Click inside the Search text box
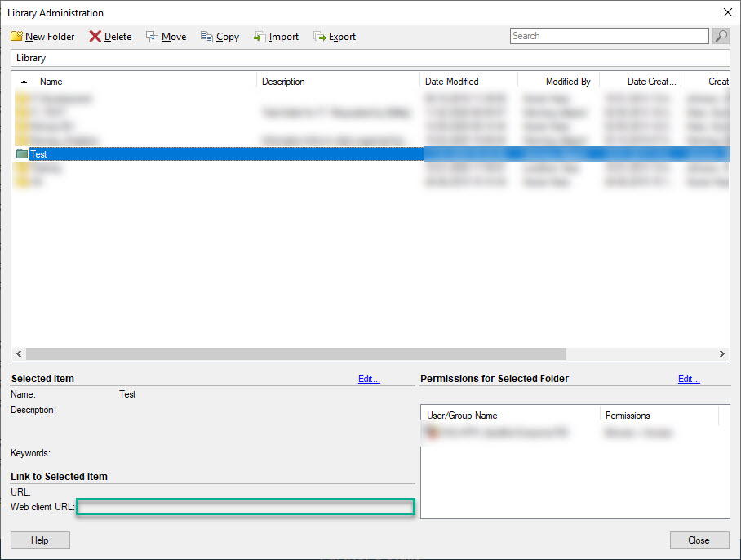 pyautogui.click(x=609, y=36)
